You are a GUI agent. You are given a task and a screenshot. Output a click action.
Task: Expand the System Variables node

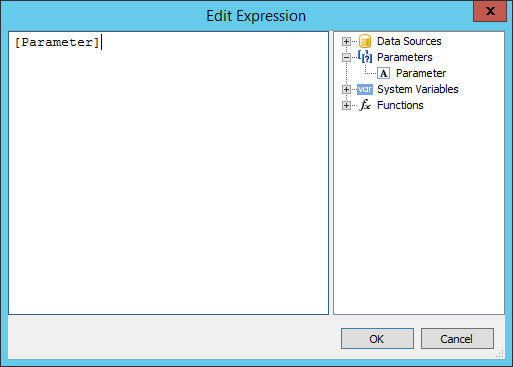tap(346, 89)
